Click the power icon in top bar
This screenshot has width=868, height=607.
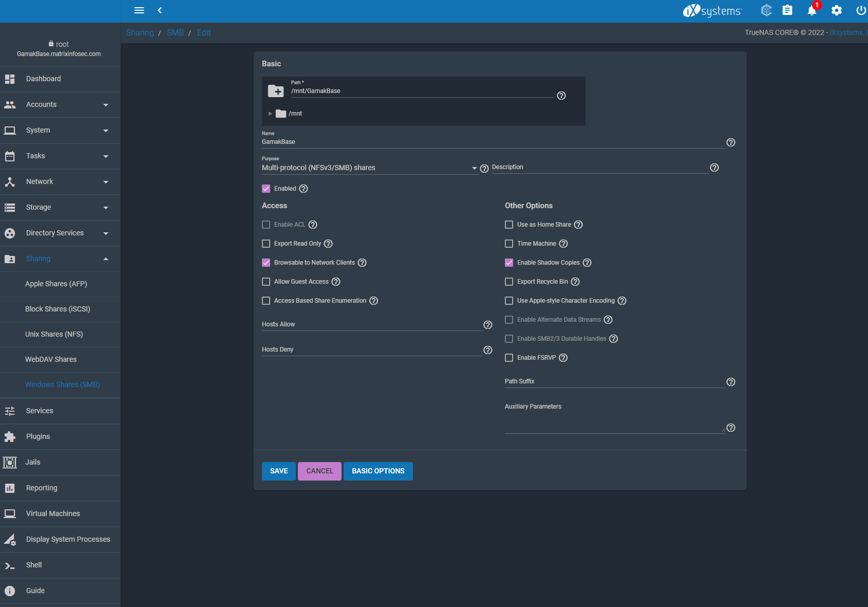coord(861,10)
